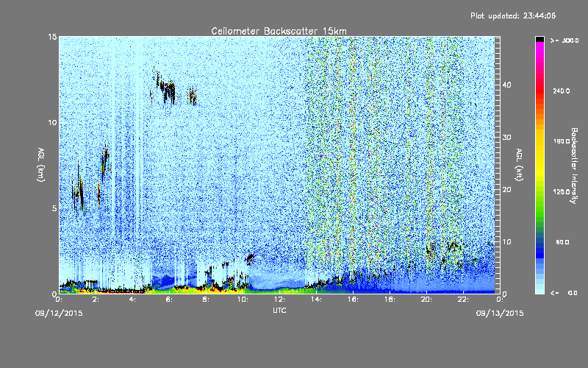Click the "15" tick on the km axis
The height and width of the screenshot is (368, 588).
pos(52,37)
